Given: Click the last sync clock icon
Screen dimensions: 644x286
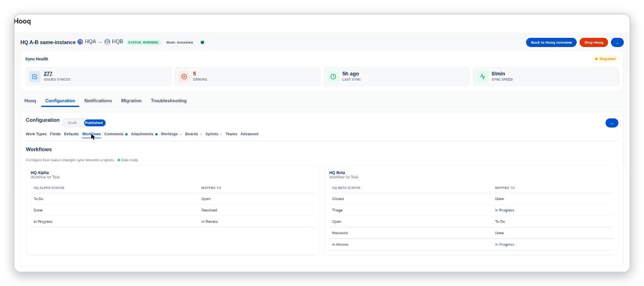Looking at the screenshot, I should click(334, 76).
